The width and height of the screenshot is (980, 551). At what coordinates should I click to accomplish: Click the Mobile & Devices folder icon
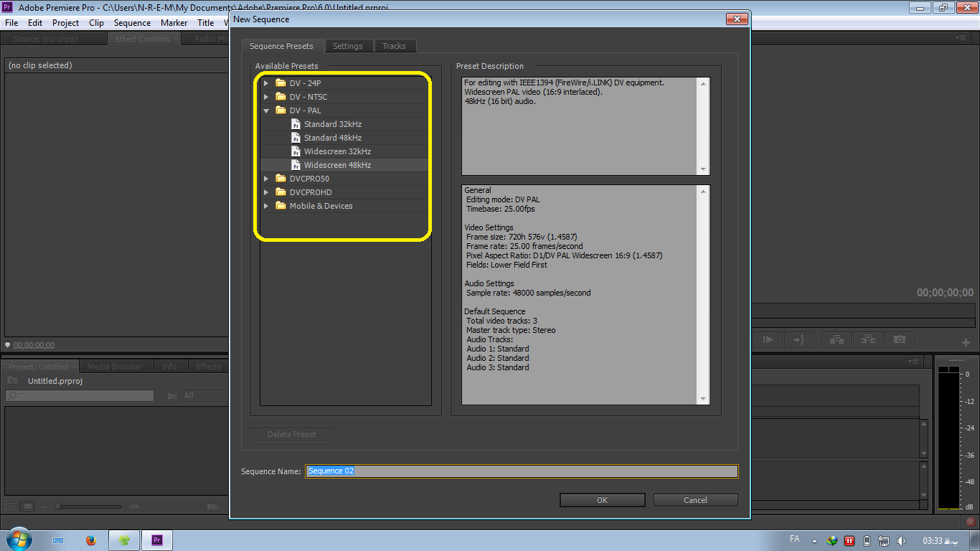click(281, 206)
